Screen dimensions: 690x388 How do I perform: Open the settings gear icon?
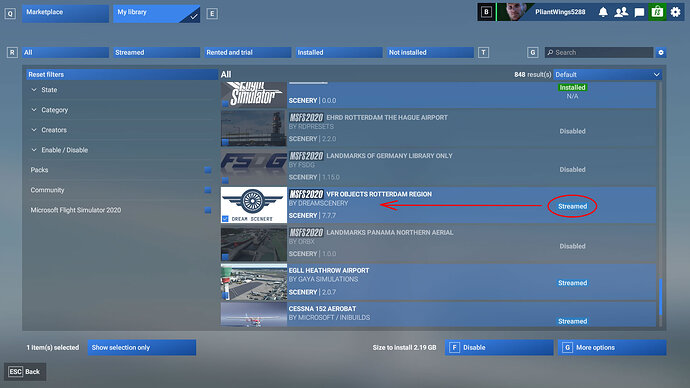tap(675, 12)
